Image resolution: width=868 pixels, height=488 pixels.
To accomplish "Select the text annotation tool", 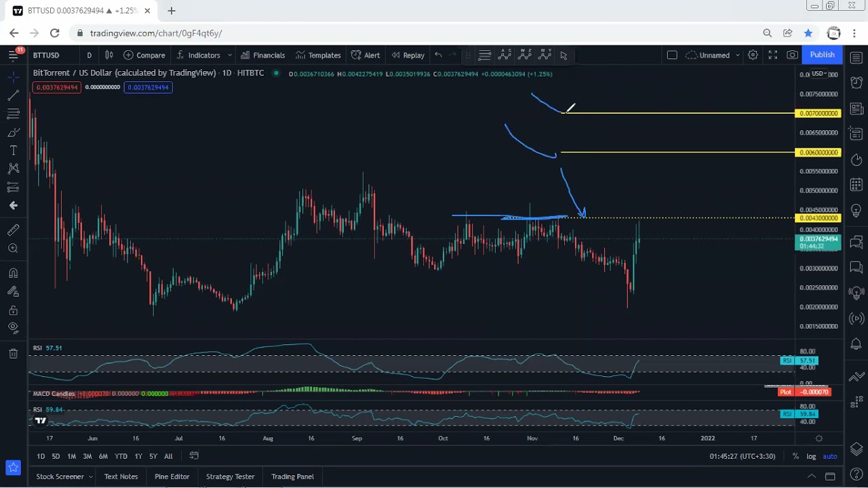I will (13, 150).
